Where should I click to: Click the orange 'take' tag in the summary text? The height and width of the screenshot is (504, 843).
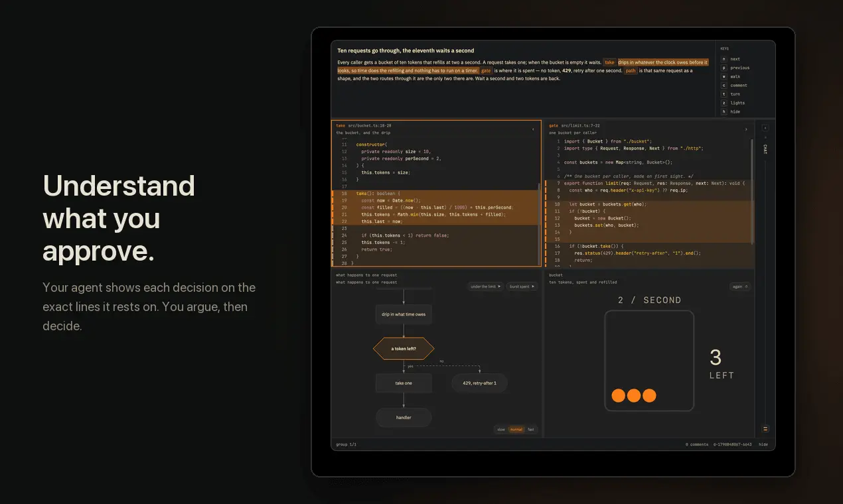coord(609,62)
